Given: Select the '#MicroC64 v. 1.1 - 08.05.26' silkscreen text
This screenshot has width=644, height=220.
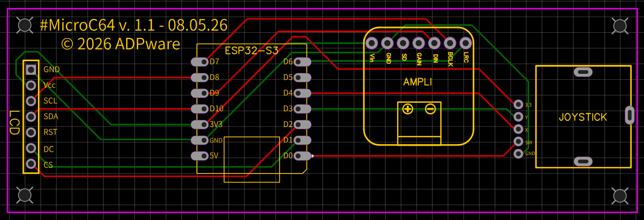Looking at the screenshot, I should point(133,25).
